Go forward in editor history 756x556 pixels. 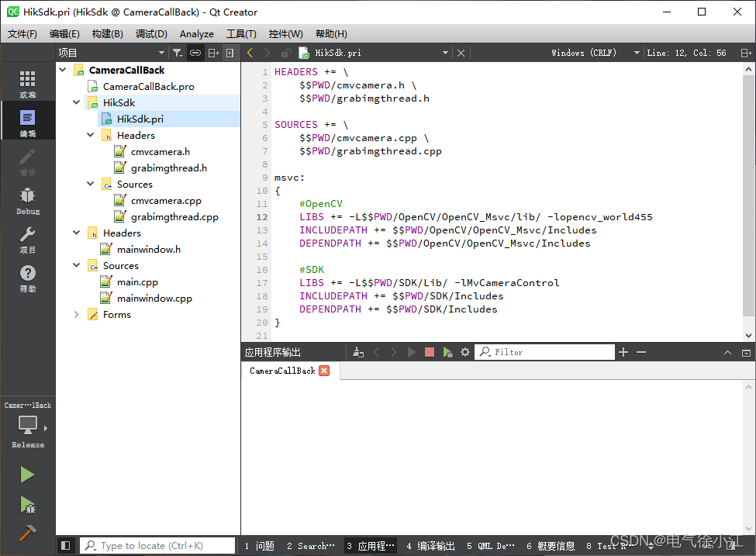(267, 53)
